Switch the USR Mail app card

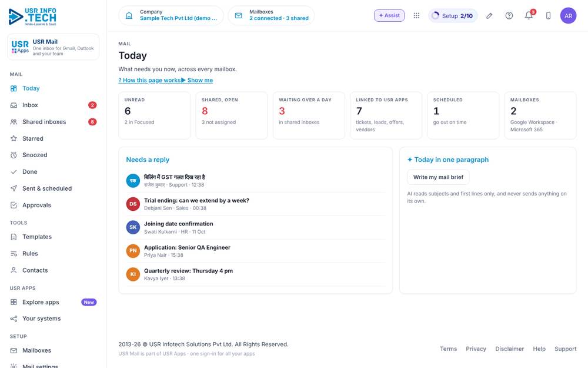click(54, 47)
